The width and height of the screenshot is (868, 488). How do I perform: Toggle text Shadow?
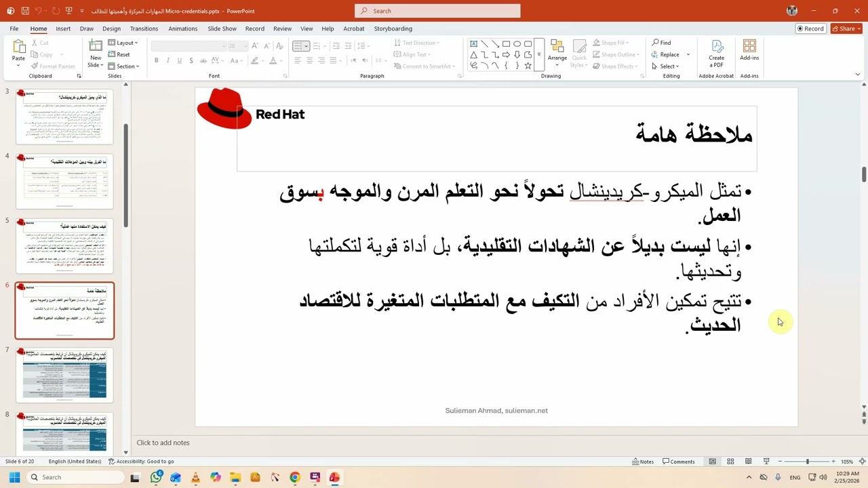191,60
